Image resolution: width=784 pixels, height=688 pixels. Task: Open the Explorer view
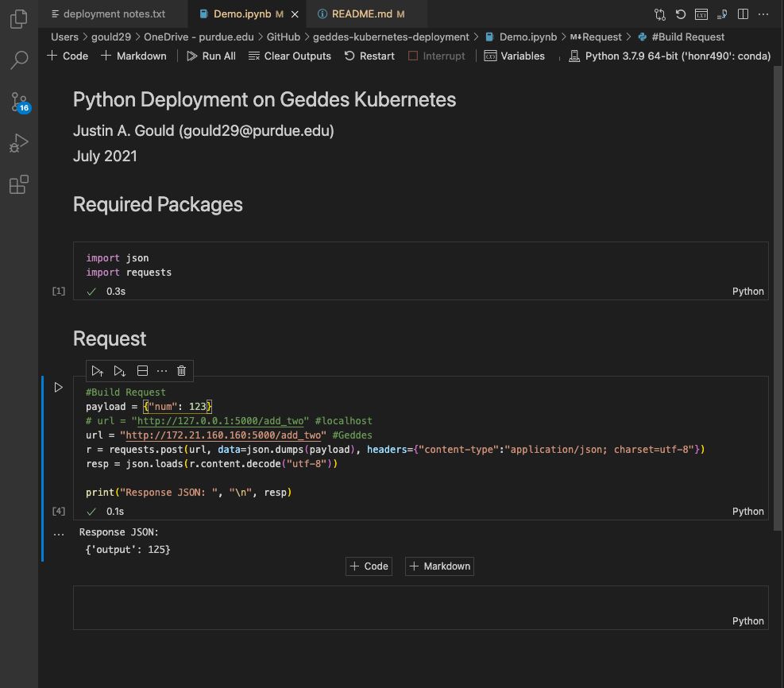coord(19,19)
